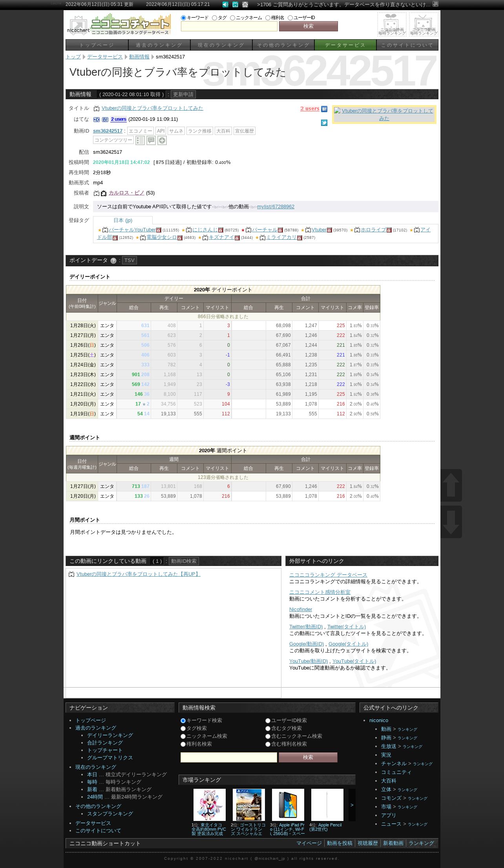504x868 pixels.
Task: Click the small B! icon in Hatena row
Action: (105, 120)
